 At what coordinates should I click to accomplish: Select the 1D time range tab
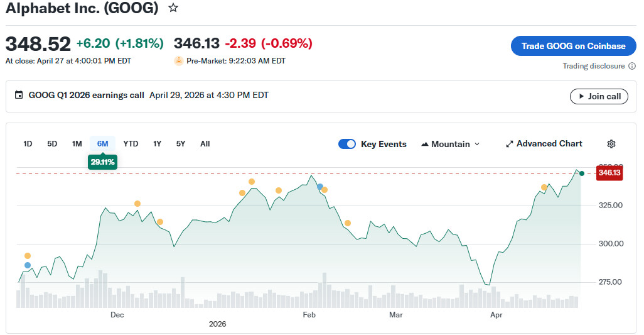(28, 144)
